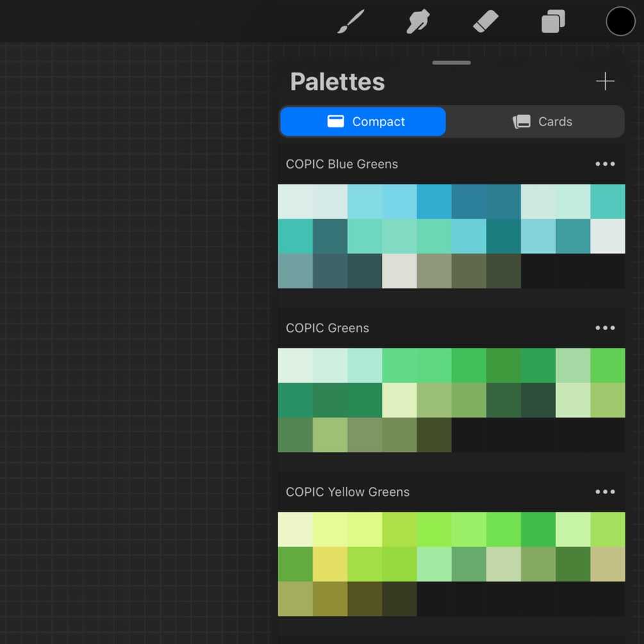Screen dimensions: 644x644
Task: Pick first cream swatch in Yellow Greens
Action: pos(295,529)
